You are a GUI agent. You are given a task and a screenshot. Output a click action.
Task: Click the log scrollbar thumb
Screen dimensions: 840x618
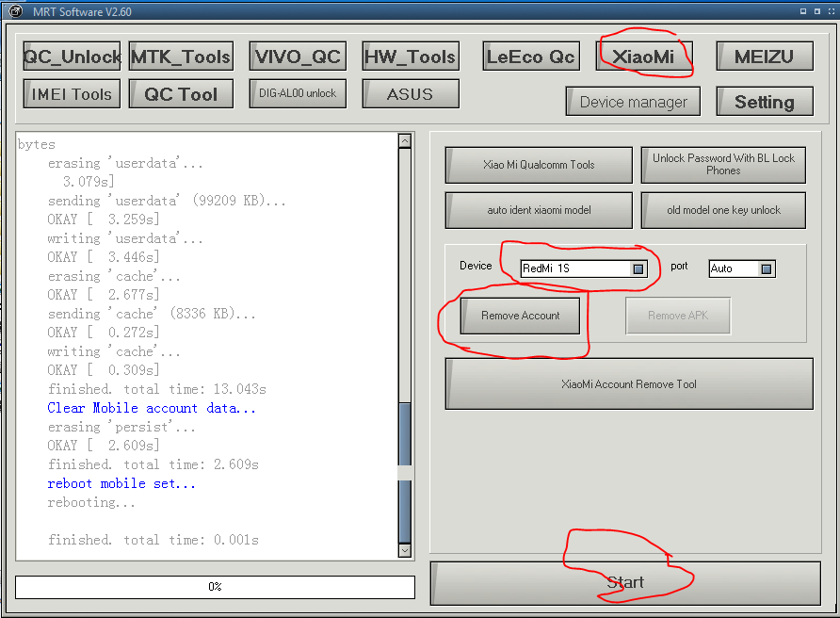coord(405,473)
